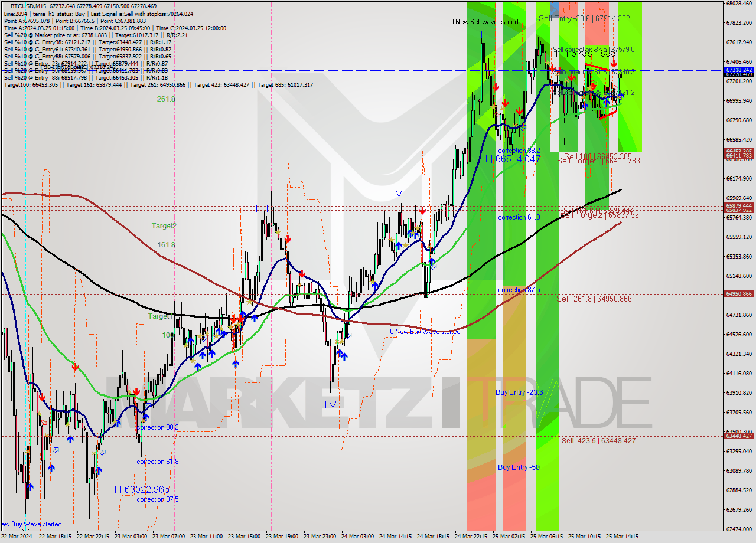Click the red 65879.444 price tag
Viewport: 756px width, 543px height.
tap(739, 206)
